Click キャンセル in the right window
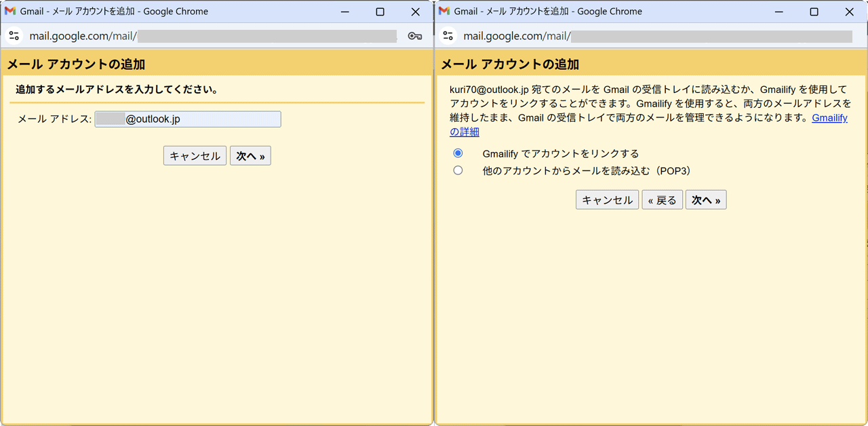 [x=607, y=200]
